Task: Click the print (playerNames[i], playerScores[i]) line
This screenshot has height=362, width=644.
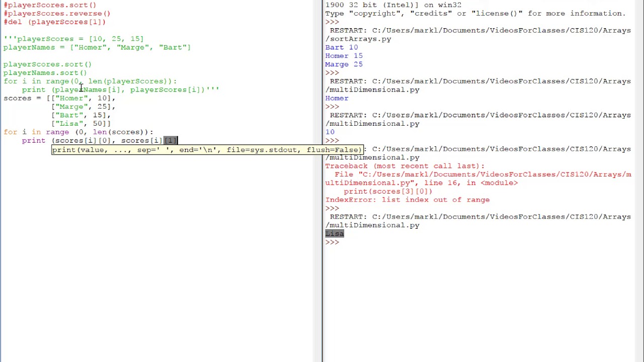Action: tap(120, 90)
